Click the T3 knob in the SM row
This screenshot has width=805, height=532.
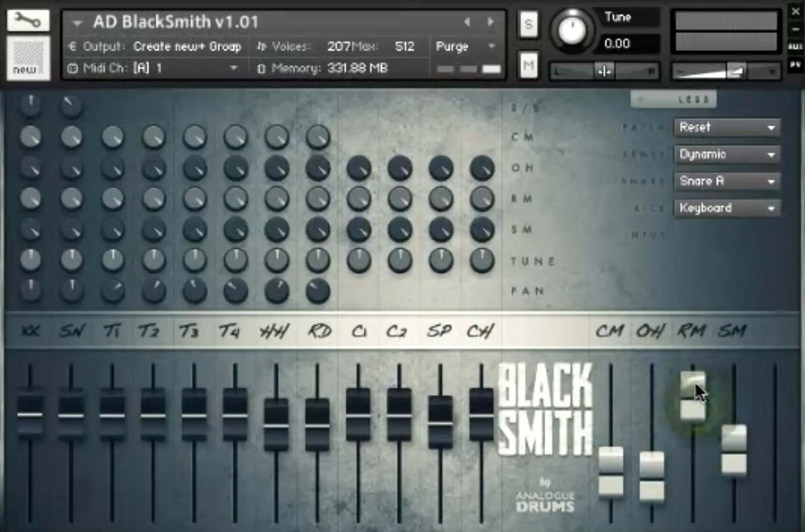[195, 230]
